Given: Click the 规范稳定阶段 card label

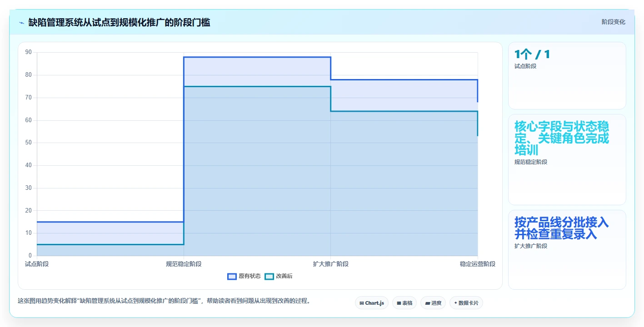Looking at the screenshot, I should (x=531, y=162).
